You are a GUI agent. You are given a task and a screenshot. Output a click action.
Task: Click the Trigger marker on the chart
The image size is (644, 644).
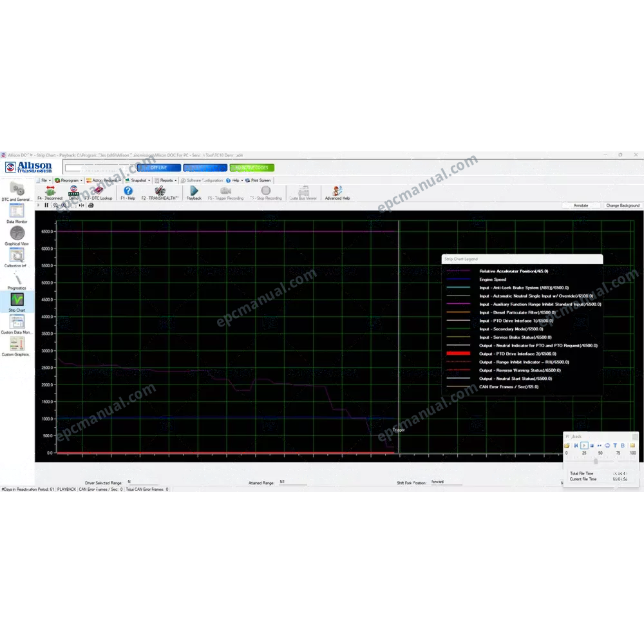pos(399,430)
